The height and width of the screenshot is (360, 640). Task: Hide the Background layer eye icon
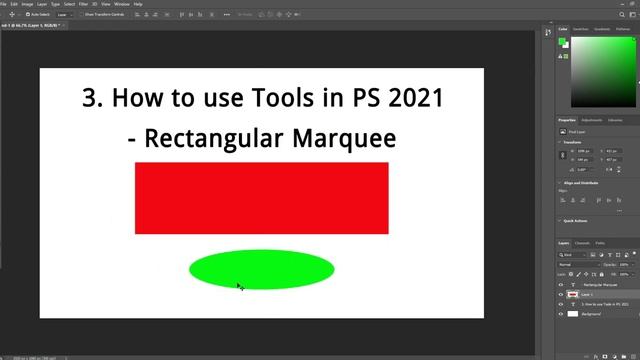pos(561,314)
